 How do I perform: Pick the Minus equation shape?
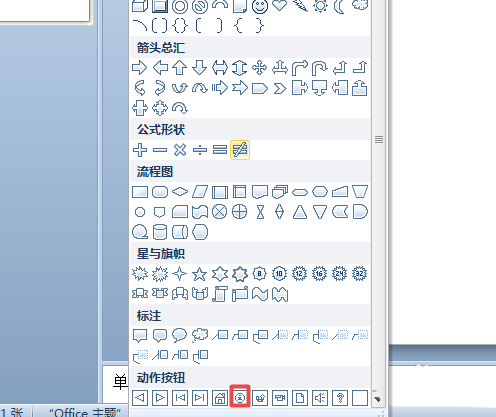click(x=160, y=150)
